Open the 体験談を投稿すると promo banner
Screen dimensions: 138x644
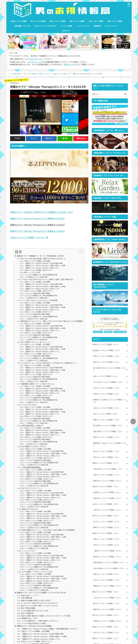(x=110, y=115)
